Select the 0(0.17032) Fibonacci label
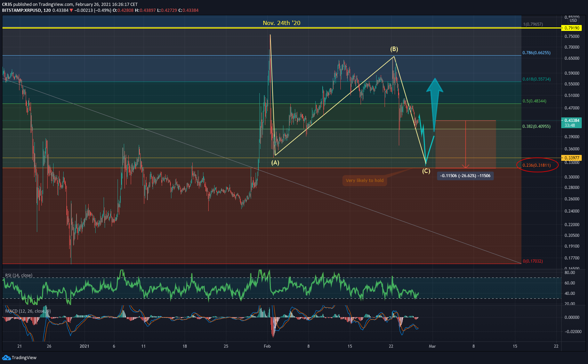Screen dimensions: 588x364 533,261
